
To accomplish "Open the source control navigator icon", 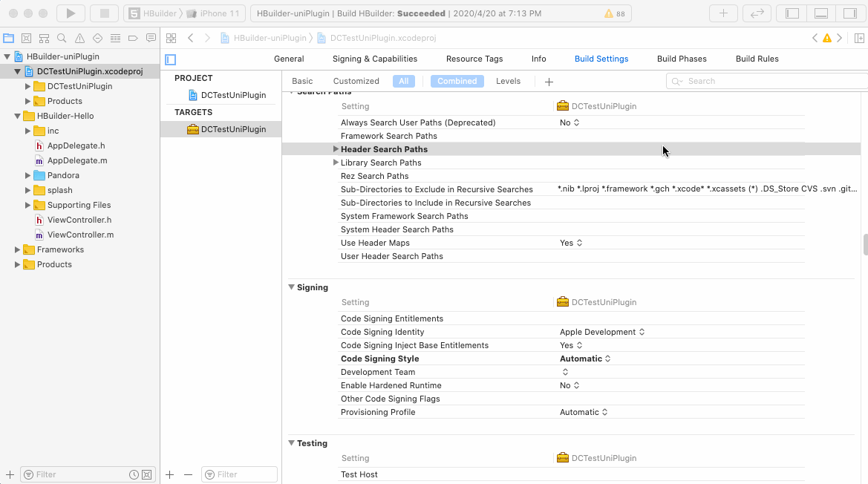I will tap(27, 39).
